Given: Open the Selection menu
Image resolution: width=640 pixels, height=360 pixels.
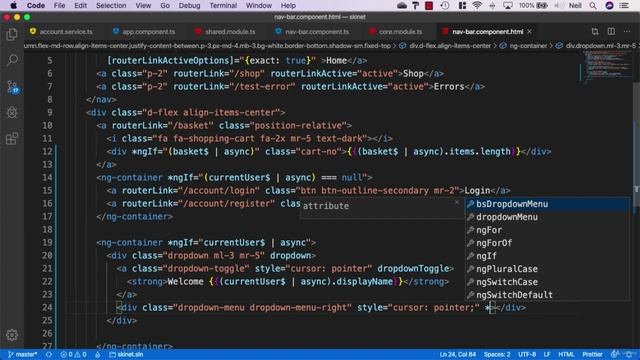Looking at the screenshot, I should click(111, 5).
